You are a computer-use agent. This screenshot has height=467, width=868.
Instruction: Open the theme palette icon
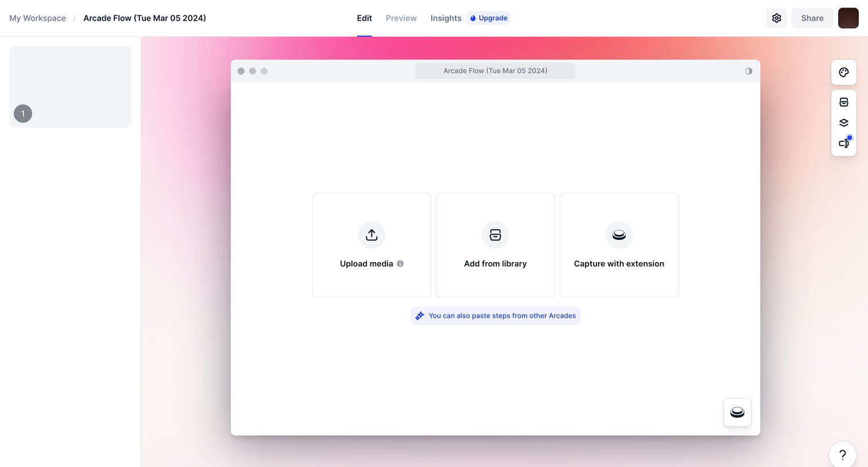click(843, 72)
